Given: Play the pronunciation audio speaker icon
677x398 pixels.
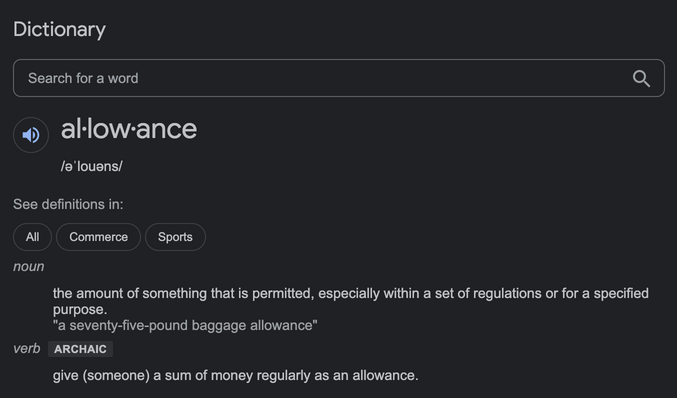Looking at the screenshot, I should [31, 135].
